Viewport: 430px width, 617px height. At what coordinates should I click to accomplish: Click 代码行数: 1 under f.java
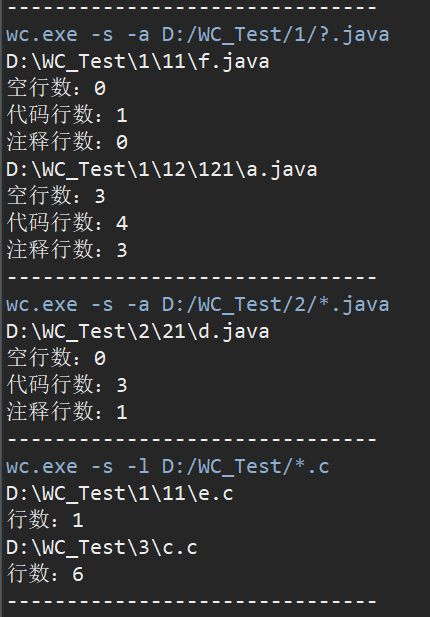[x=67, y=115]
